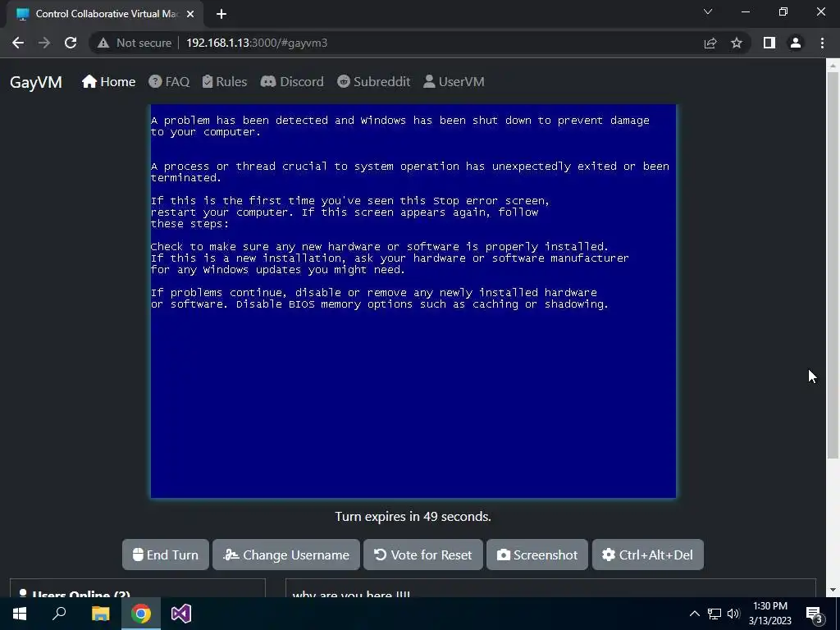This screenshot has width=840, height=630.
Task: Click the End Turn button
Action: (x=166, y=555)
